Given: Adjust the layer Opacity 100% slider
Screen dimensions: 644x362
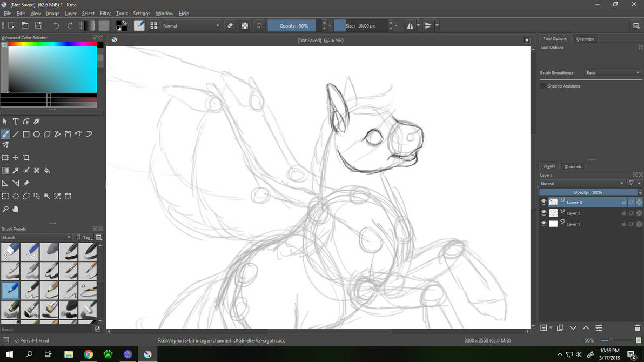Looking at the screenshot, I should click(x=588, y=192).
